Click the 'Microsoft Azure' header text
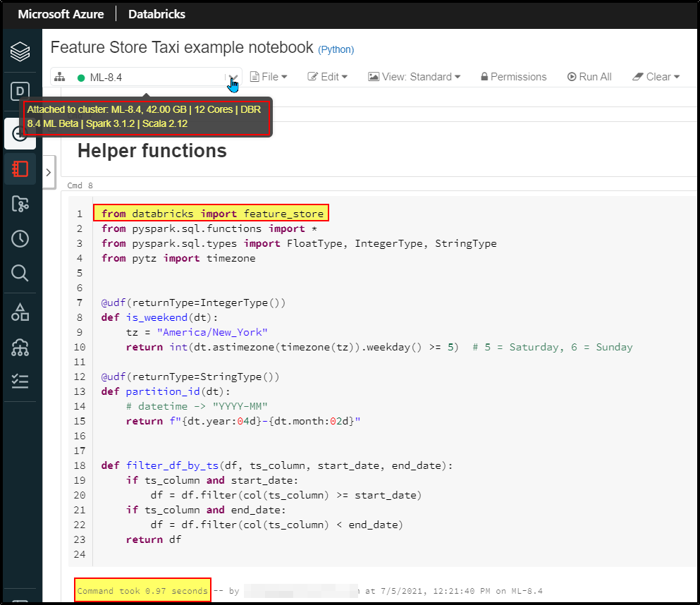The width and height of the screenshot is (700, 605). 61,14
